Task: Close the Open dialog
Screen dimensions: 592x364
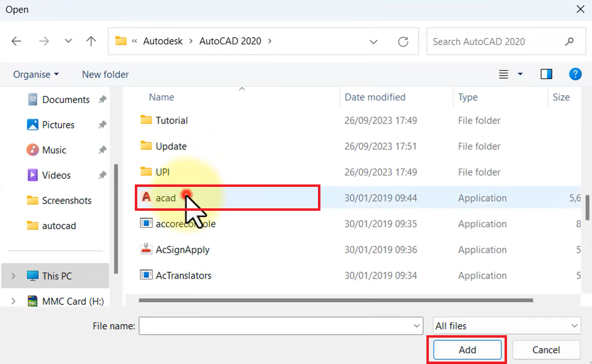Action: [580, 9]
